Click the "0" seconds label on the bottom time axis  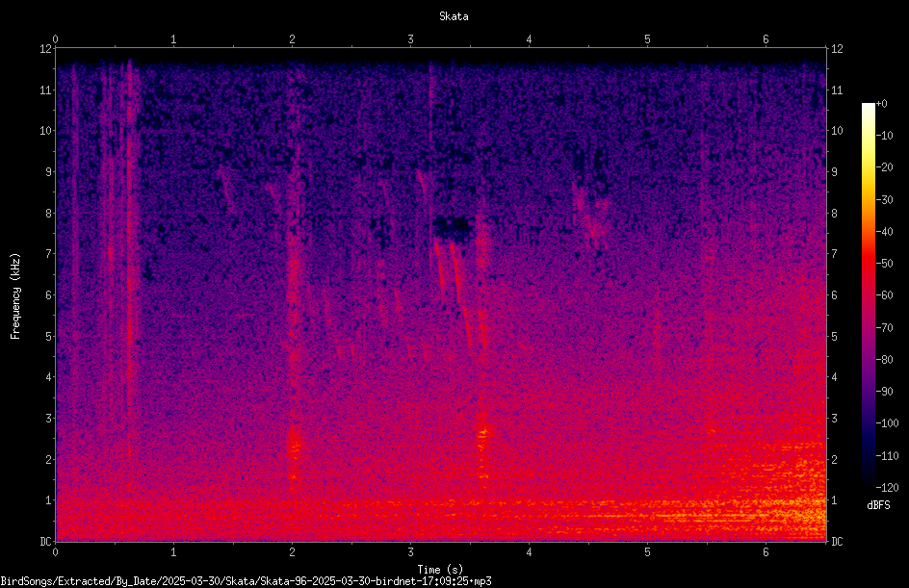coord(55,552)
